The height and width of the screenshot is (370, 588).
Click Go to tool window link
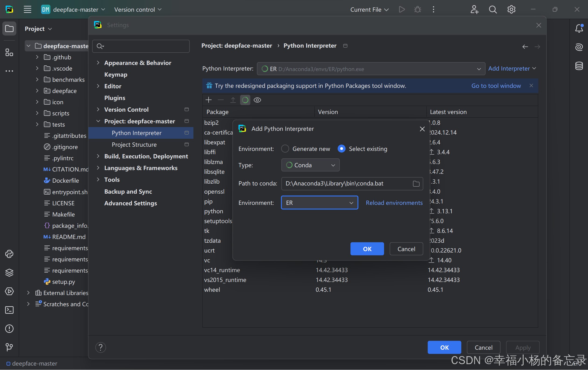pyautogui.click(x=496, y=86)
